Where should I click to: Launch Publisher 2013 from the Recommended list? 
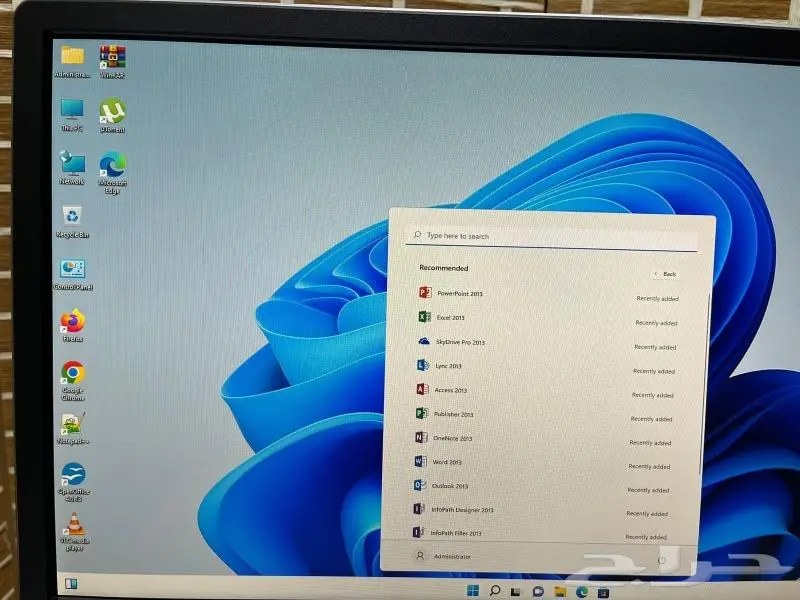[x=543, y=415]
